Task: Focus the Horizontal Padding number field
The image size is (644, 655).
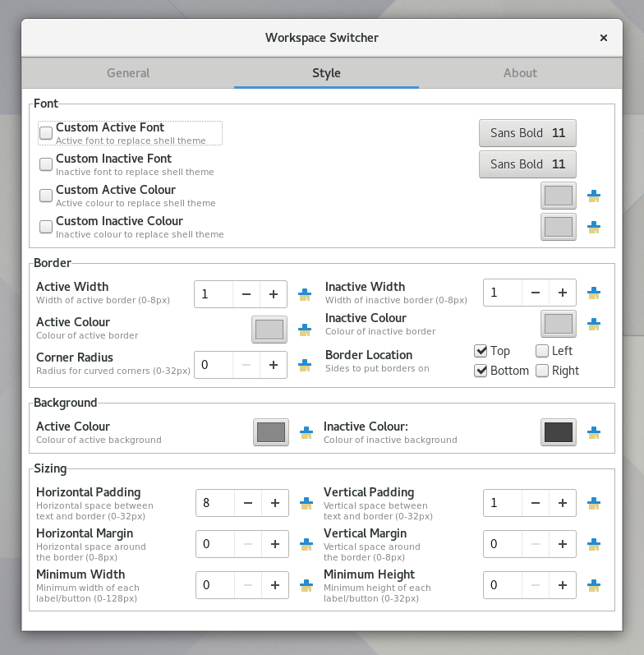Action: tap(215, 503)
